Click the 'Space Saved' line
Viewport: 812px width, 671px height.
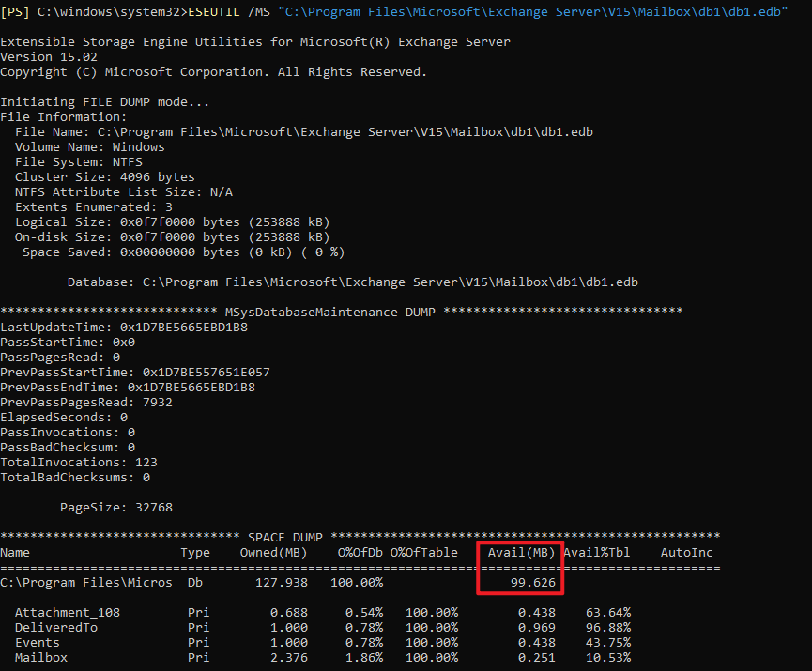click(184, 252)
